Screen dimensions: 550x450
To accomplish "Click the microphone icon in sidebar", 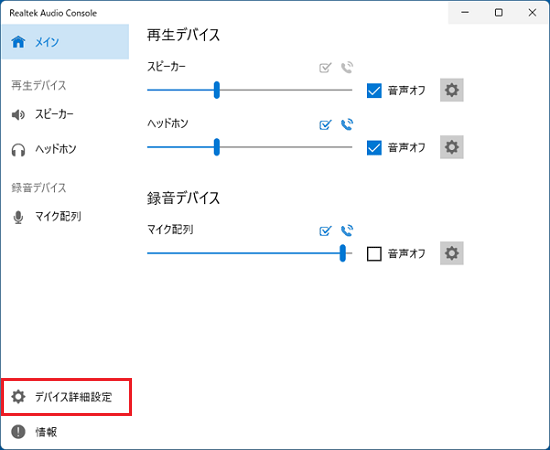I will (x=18, y=217).
